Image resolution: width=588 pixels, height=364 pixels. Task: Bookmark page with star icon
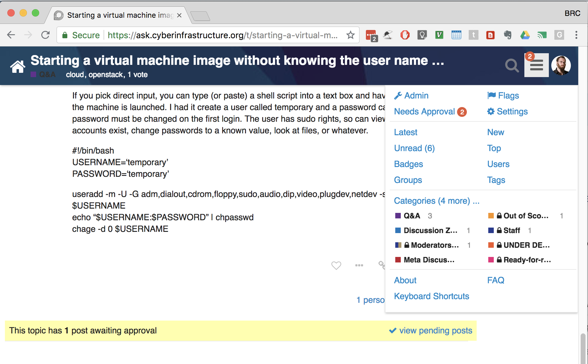pyautogui.click(x=350, y=35)
